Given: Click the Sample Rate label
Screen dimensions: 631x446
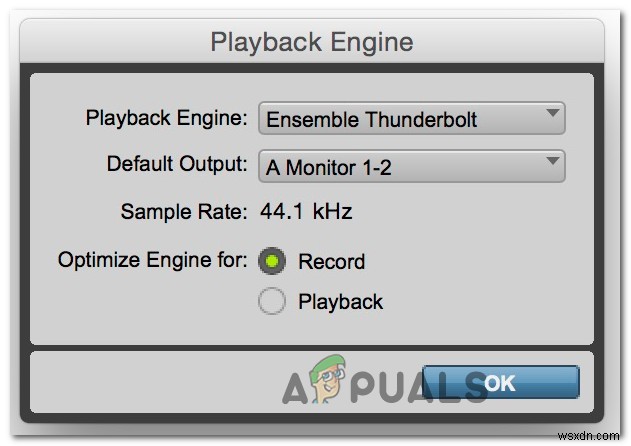Looking at the screenshot, I should 183,212.
